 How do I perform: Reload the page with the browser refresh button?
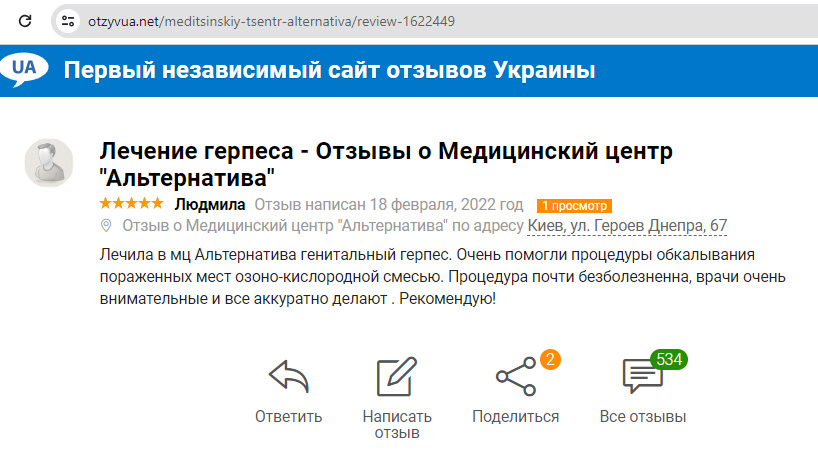pyautogui.click(x=26, y=20)
